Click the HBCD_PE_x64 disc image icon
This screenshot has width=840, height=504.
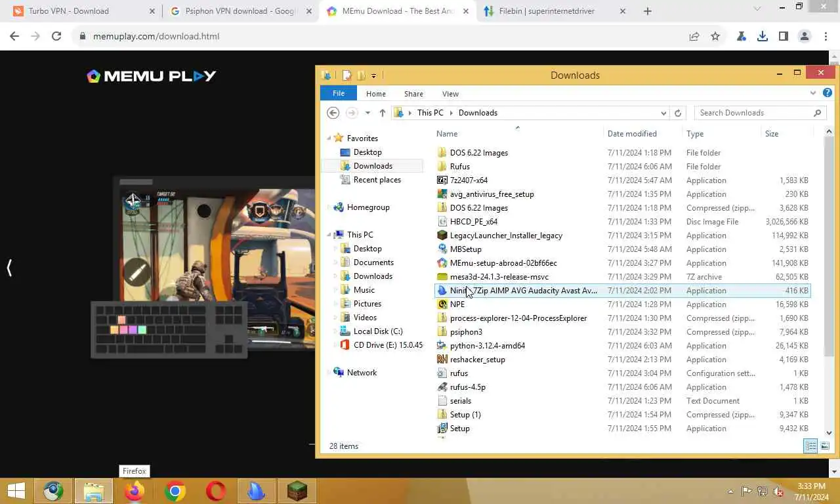(442, 221)
